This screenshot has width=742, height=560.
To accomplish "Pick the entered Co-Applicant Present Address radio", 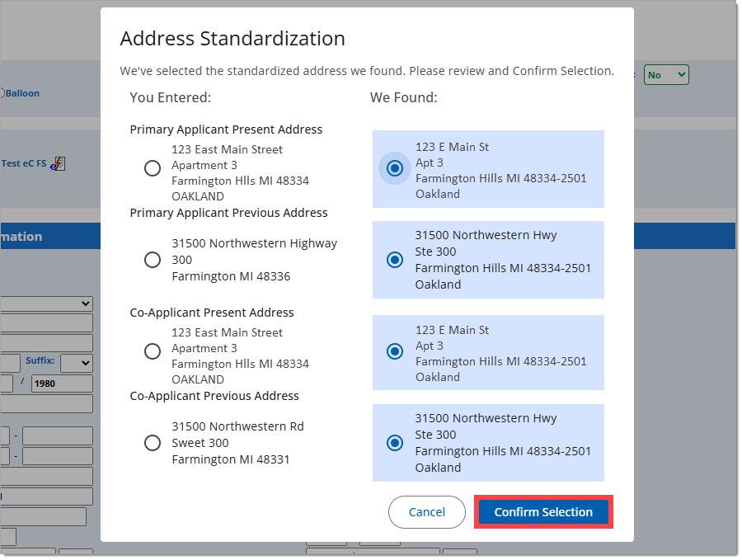I will pos(153,351).
